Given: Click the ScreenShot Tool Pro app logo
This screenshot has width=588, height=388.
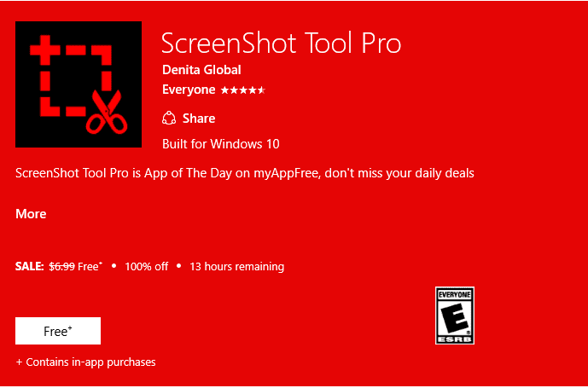Looking at the screenshot, I should pyautogui.click(x=79, y=84).
